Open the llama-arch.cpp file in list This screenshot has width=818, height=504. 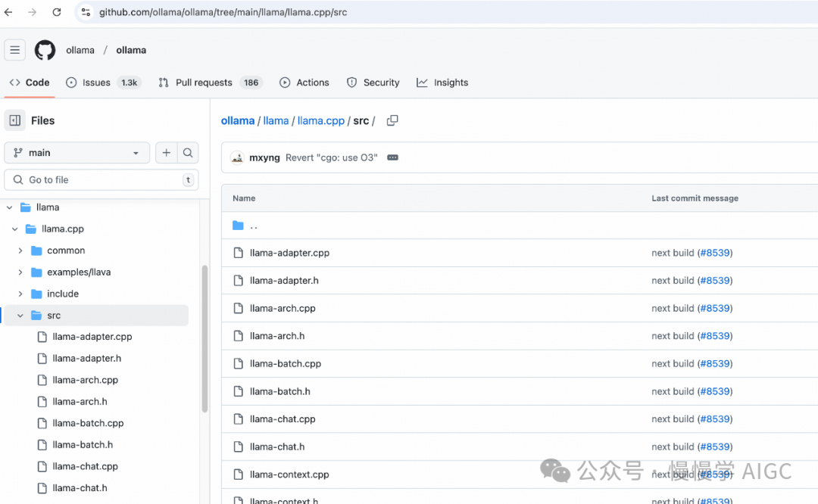click(x=283, y=308)
